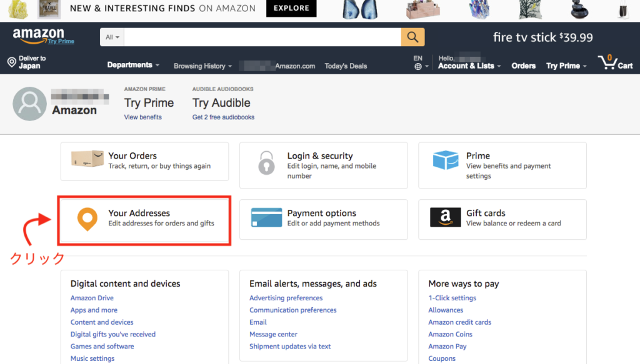This screenshot has width=640, height=364.
Task: Open Your Orders box icon
Action: 87,159
